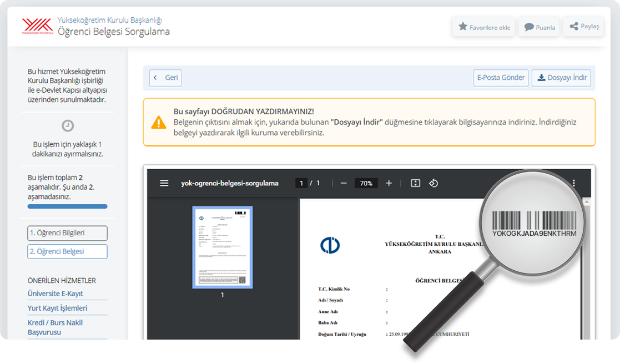This screenshot has width=620, height=364.
Task: Open step 2. Öğrenci Belgesi
Action: click(x=67, y=251)
